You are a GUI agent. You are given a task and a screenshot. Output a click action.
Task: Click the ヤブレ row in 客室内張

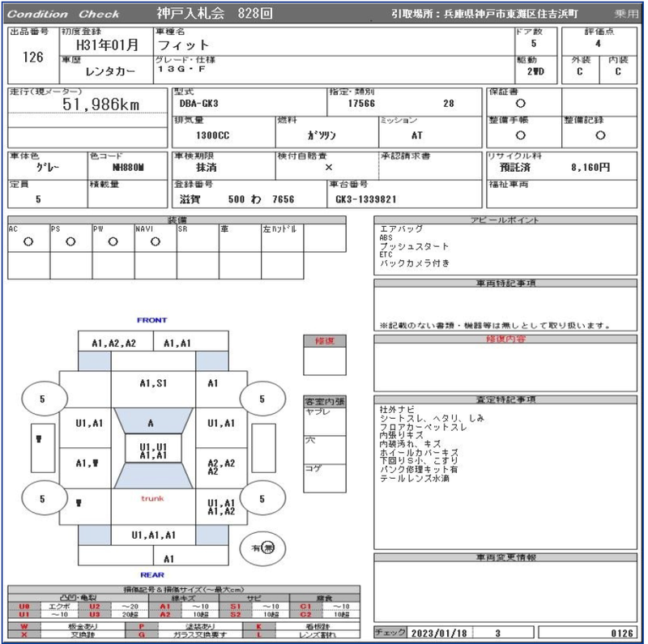[325, 421]
